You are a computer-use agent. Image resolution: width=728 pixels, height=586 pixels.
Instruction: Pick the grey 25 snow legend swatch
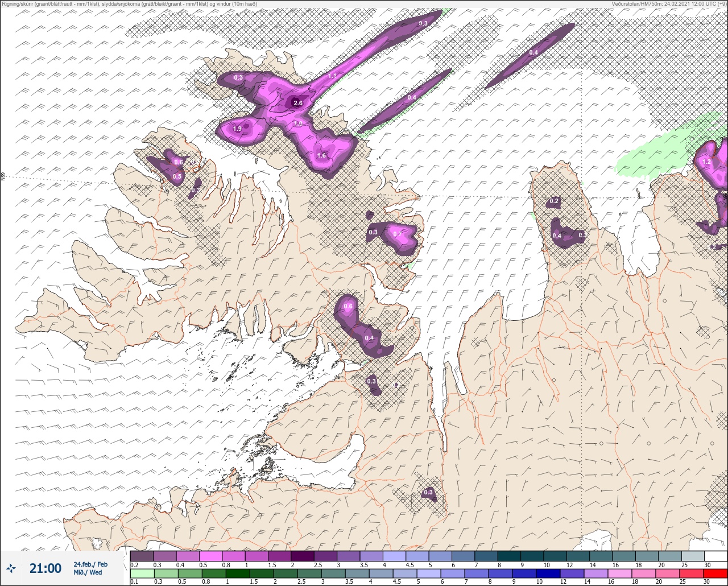pyautogui.click(x=693, y=556)
